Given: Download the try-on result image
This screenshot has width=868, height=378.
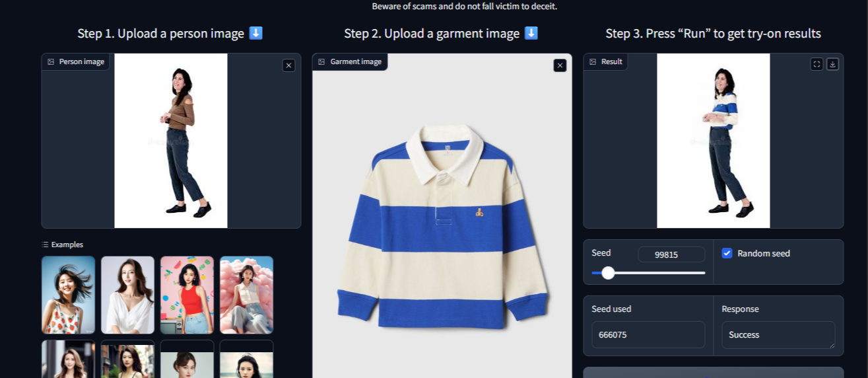Looking at the screenshot, I should tap(832, 64).
